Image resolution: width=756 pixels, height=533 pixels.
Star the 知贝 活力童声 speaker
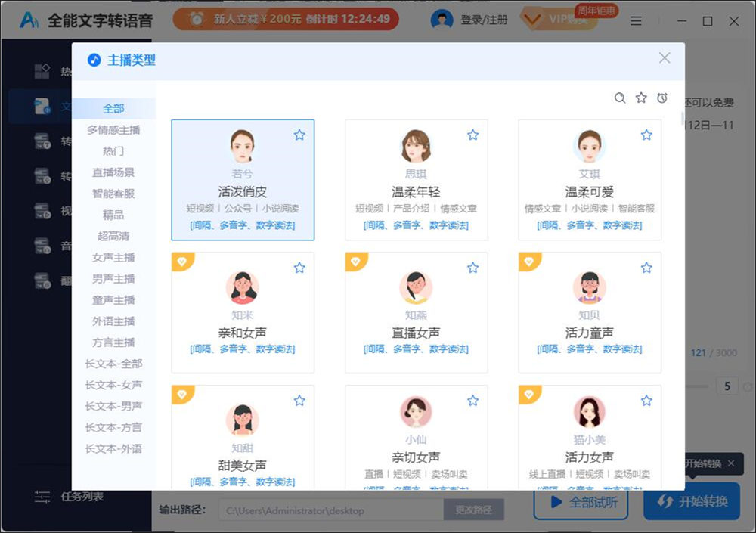[646, 267]
